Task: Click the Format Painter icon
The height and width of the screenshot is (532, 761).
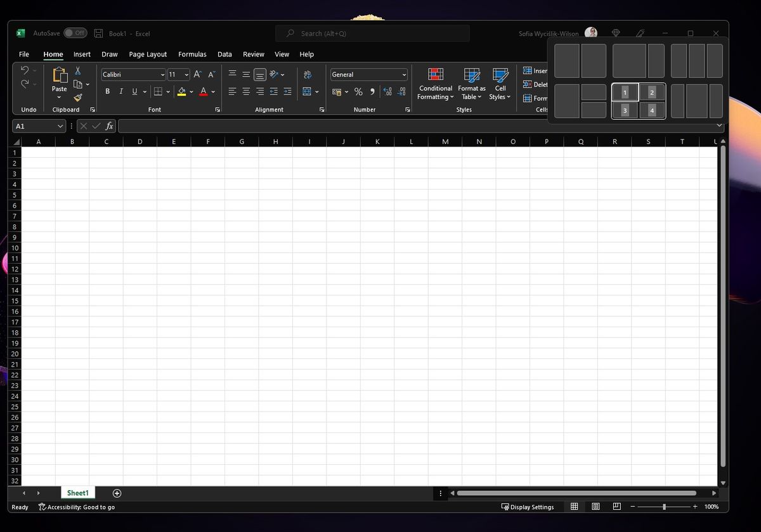Action: [x=78, y=96]
